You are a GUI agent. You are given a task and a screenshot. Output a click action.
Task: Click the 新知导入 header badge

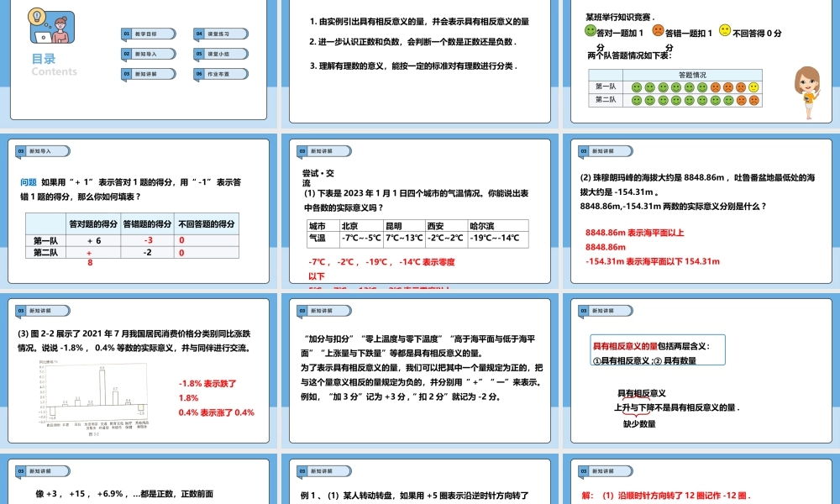pyautogui.click(x=42, y=150)
